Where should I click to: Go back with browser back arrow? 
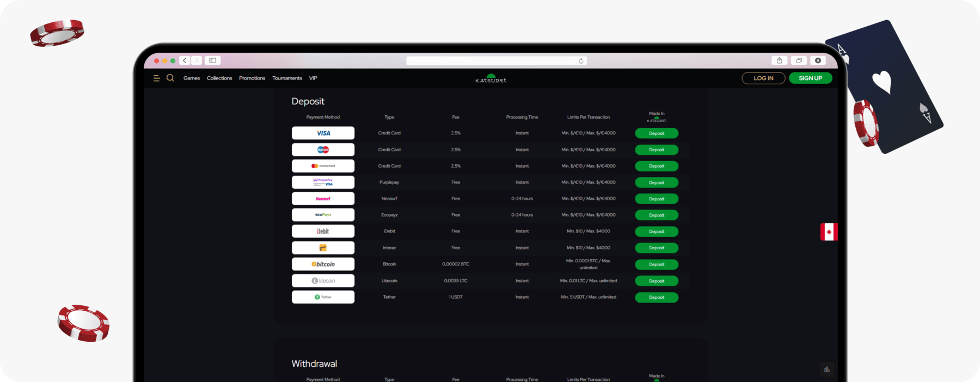click(x=185, y=60)
